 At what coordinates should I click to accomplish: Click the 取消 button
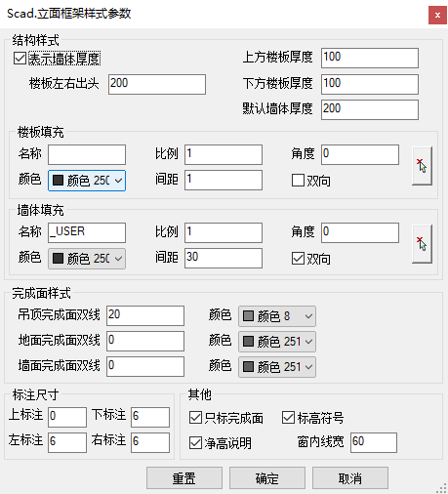pos(350,478)
